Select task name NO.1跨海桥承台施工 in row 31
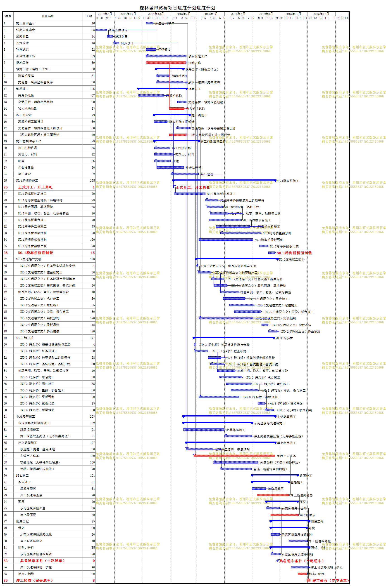 pyautogui.click(x=32, y=220)
